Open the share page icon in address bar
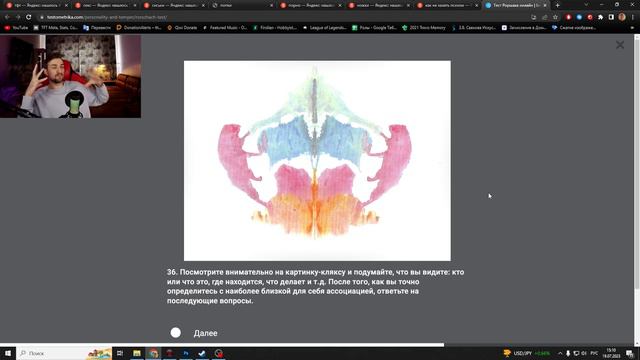 pos(544,17)
